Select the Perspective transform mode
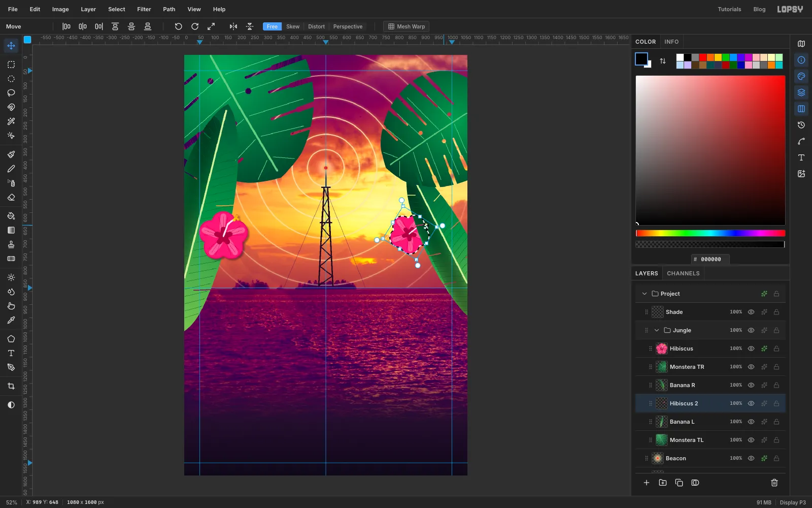The image size is (812, 508). (348, 26)
